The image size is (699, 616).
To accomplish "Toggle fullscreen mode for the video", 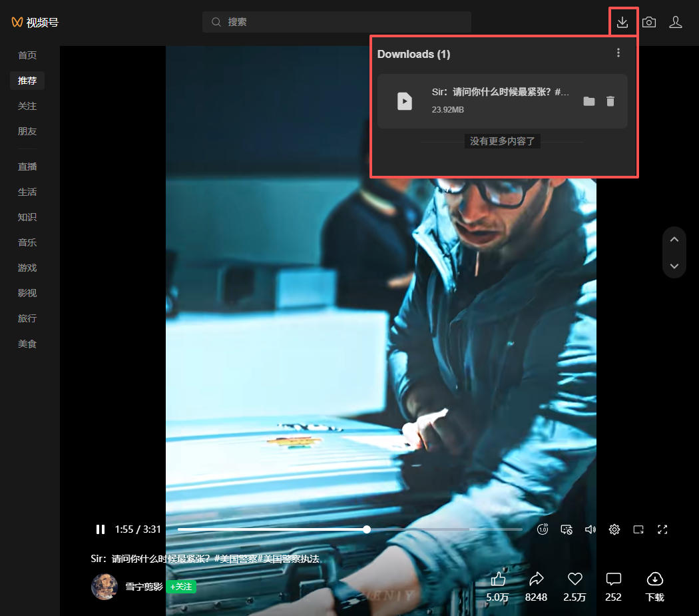I will click(x=662, y=529).
